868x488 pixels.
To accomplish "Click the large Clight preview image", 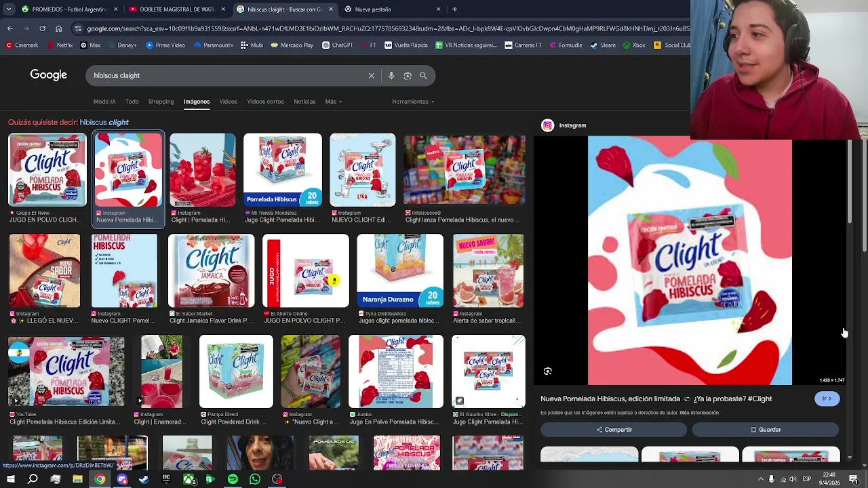I will (x=690, y=261).
